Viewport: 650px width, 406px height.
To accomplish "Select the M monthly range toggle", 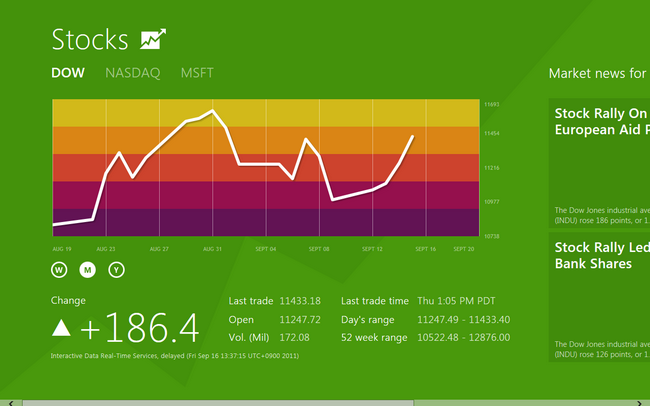I will point(87,270).
